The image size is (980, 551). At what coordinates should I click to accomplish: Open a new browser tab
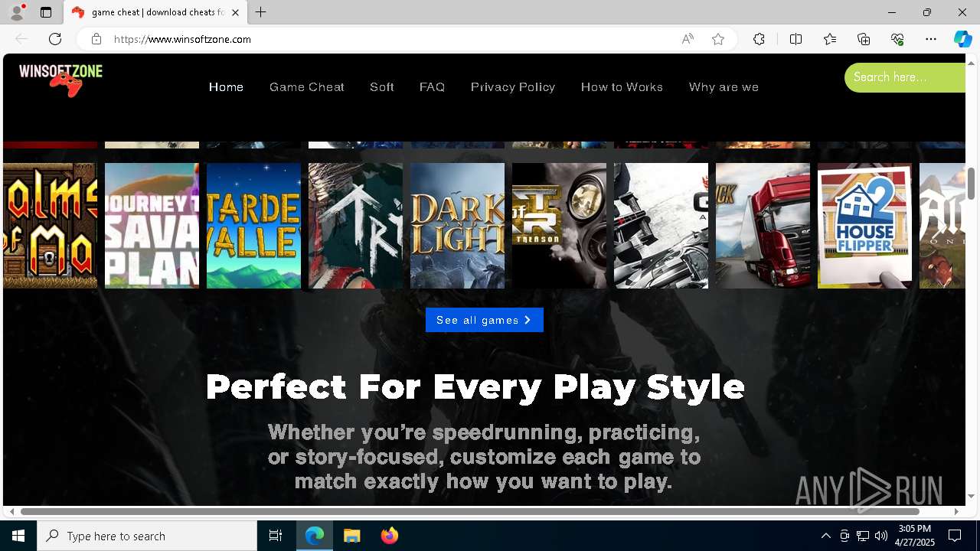tap(261, 12)
